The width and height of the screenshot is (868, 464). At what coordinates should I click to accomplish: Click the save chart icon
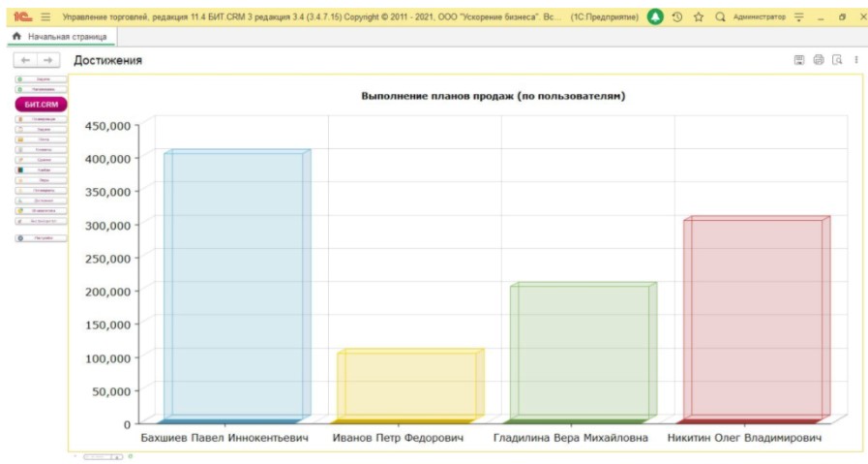(799, 60)
